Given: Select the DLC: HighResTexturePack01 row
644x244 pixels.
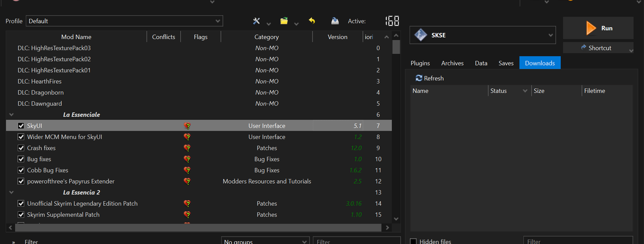Looking at the screenshot, I should (x=199, y=70).
